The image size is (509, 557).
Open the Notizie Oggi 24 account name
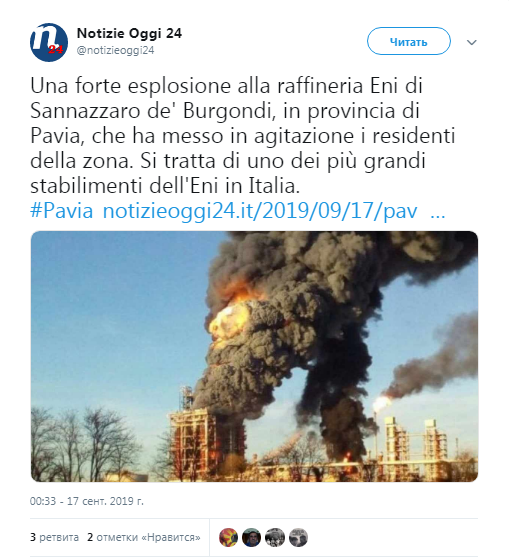(x=129, y=33)
